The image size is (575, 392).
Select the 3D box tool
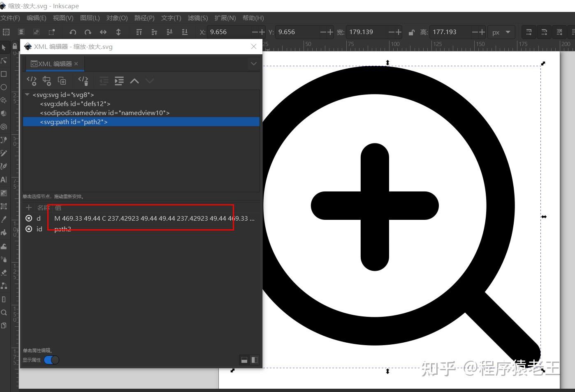tap(4, 113)
